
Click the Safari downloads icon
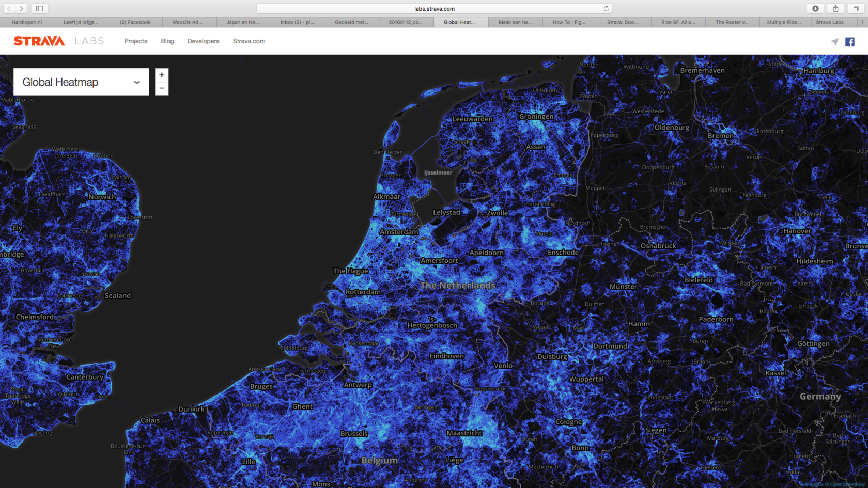pyautogui.click(x=816, y=8)
